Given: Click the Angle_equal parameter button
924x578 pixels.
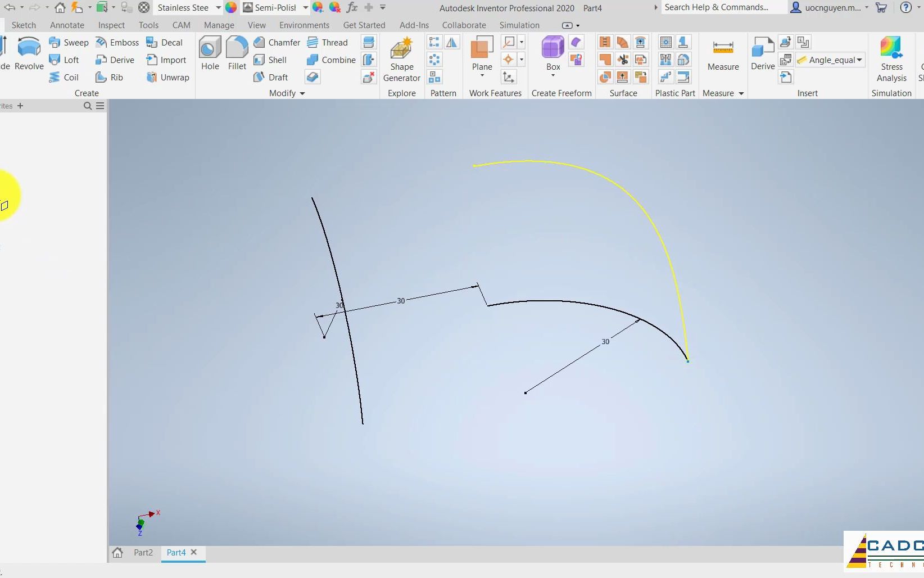Looking at the screenshot, I should [831, 60].
